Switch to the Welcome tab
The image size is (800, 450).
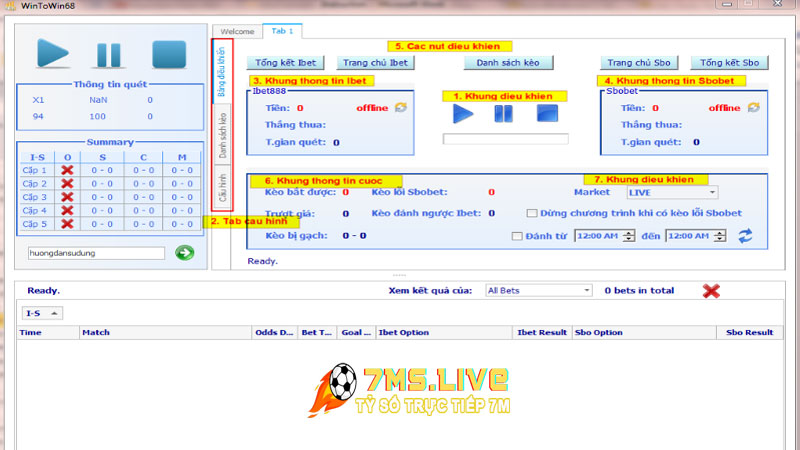click(x=237, y=32)
